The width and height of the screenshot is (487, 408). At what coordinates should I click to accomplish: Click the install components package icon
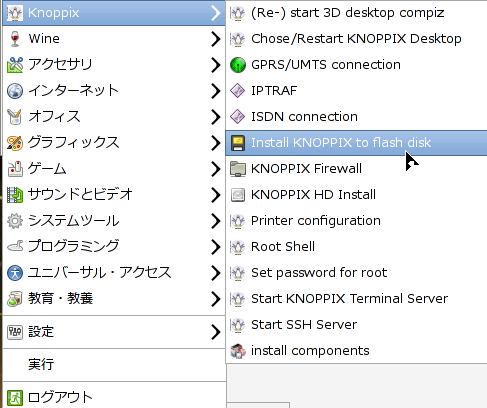pyautogui.click(x=238, y=351)
